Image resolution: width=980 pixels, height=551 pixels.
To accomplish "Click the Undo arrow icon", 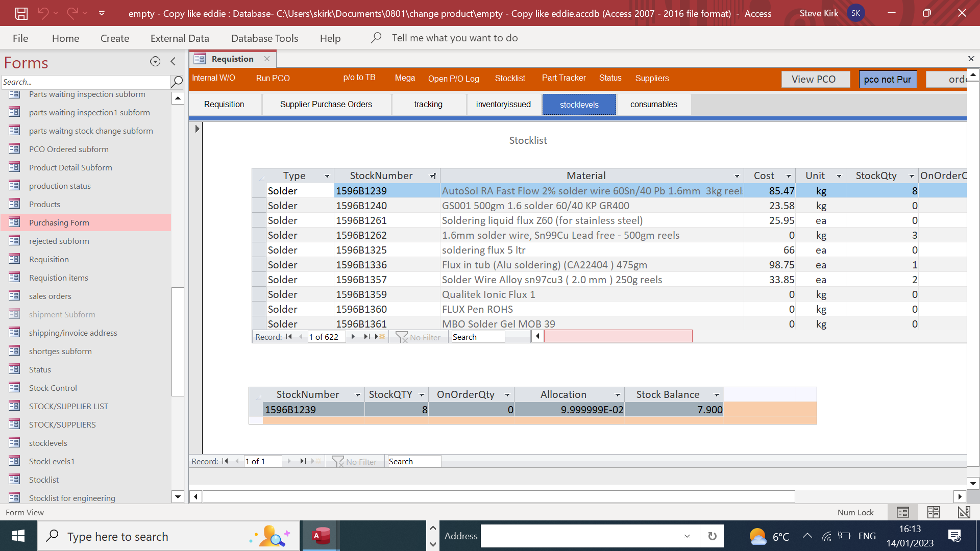I will click(x=43, y=13).
